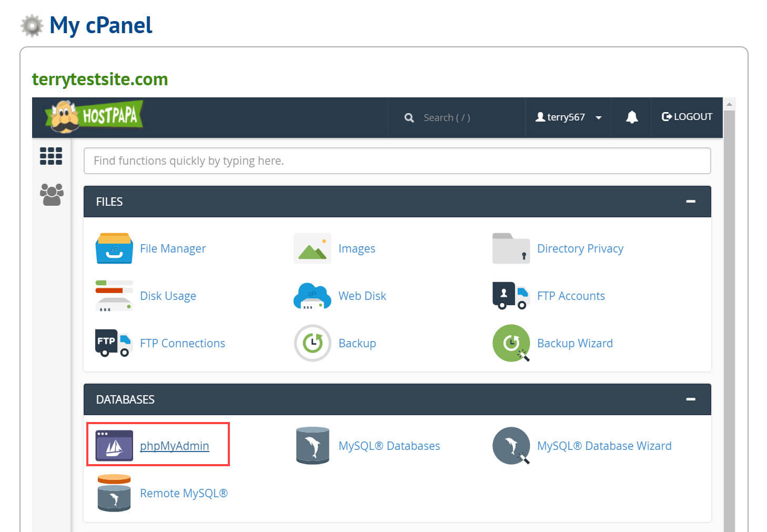The width and height of the screenshot is (767, 532).
Task: Click the Directory Privacy link
Action: click(580, 248)
